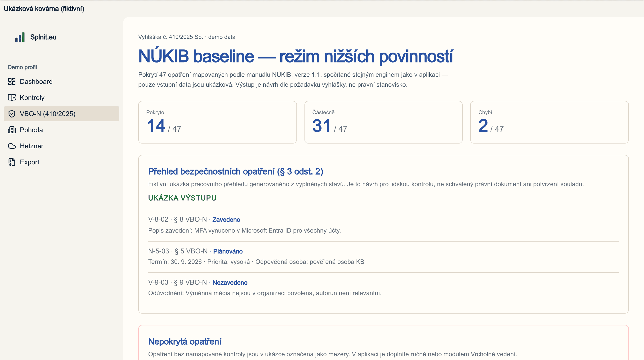
Task: Click the Kontroly book-check icon
Action: (12, 98)
